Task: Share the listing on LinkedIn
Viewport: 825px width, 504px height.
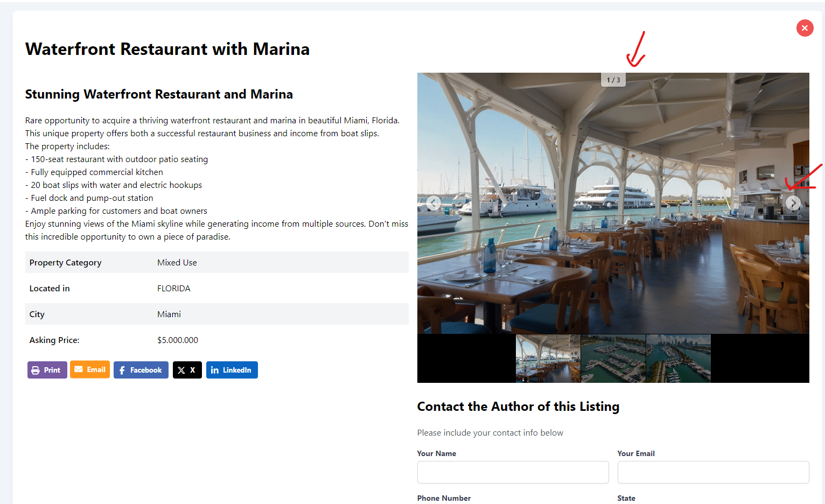Action: coord(232,370)
